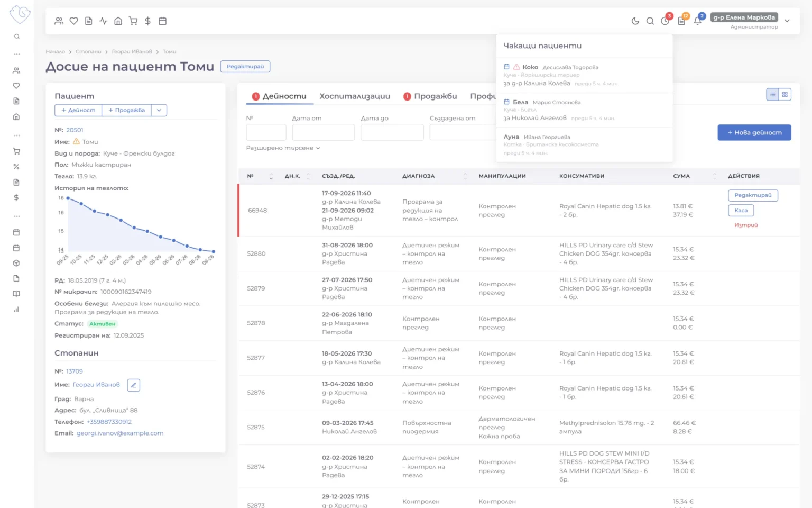The width and height of the screenshot is (812, 508).
Task: Expand Разширено търсене options
Action: [283, 148]
